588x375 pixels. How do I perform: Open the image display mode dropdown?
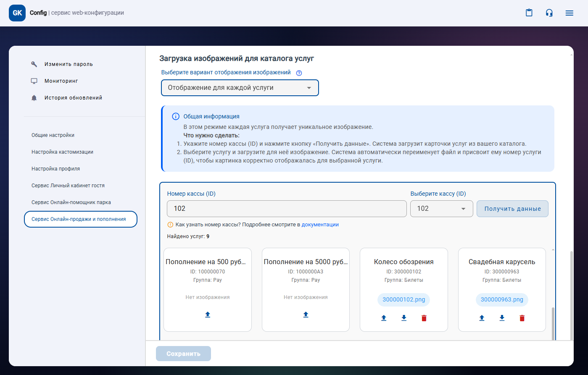click(240, 88)
